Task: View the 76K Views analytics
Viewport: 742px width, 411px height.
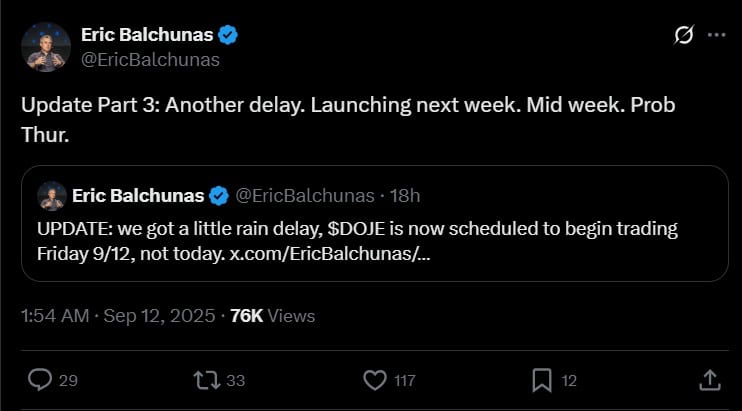Action: point(272,316)
